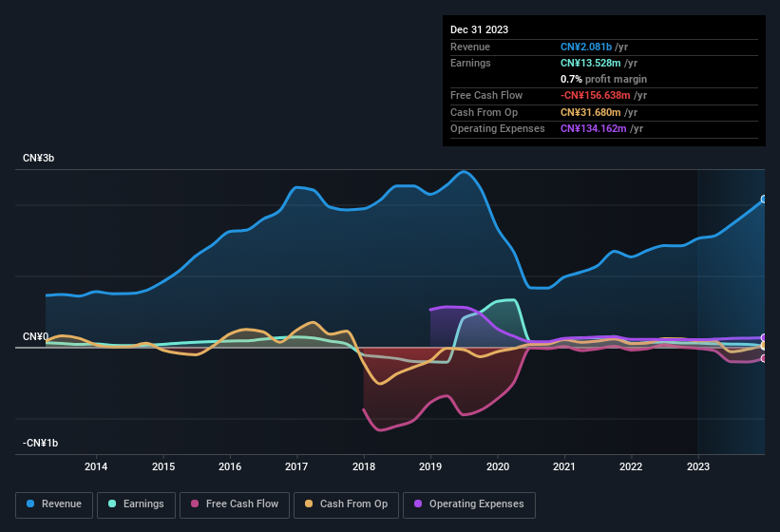Click the 0.7% profit margin text
780x532 pixels.
coord(603,79)
